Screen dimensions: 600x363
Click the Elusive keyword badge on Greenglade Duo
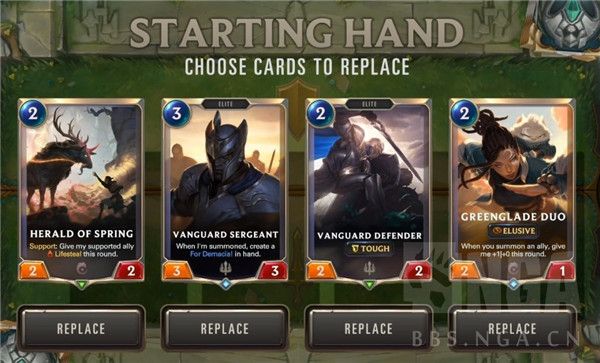[514, 231]
